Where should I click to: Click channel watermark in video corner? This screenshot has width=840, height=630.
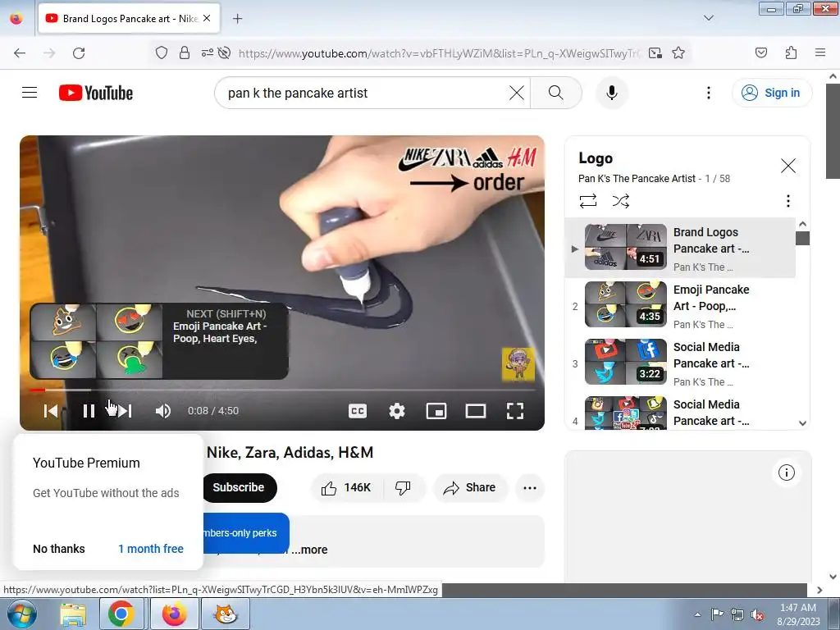pos(518,364)
